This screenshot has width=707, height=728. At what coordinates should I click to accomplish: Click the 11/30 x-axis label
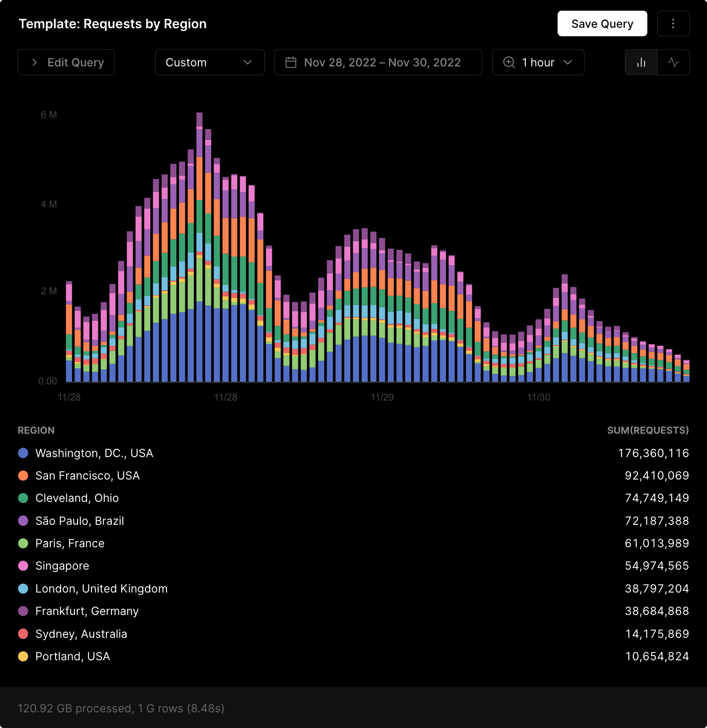[538, 397]
